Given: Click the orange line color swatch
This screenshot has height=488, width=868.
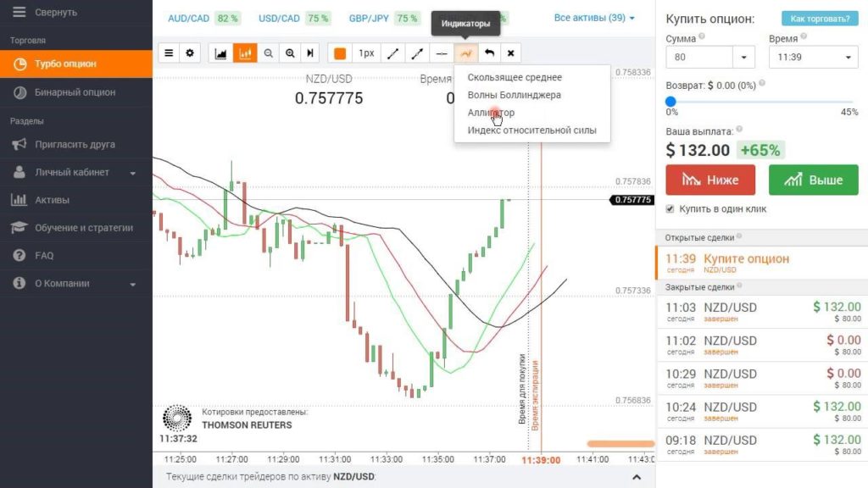Looking at the screenshot, I should coord(340,53).
